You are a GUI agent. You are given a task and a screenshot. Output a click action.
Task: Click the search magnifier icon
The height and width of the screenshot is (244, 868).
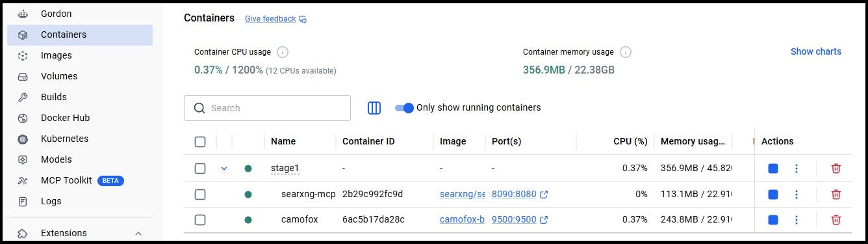pos(199,108)
